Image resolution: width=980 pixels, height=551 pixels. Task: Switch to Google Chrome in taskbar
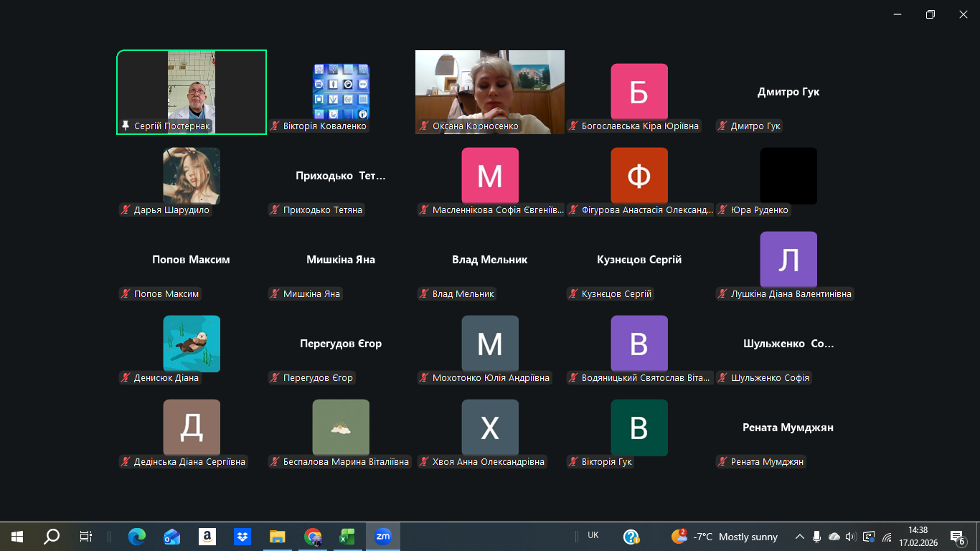312,536
